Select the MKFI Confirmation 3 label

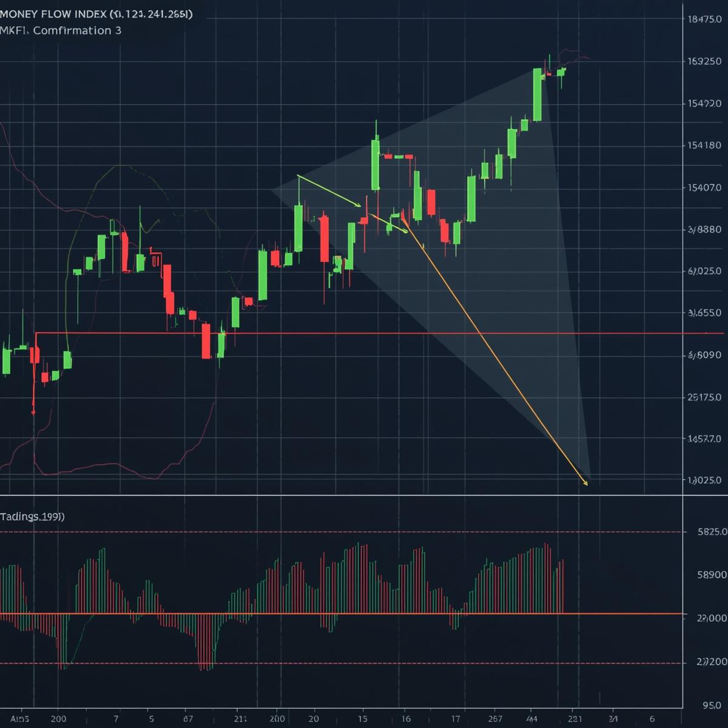[61, 30]
